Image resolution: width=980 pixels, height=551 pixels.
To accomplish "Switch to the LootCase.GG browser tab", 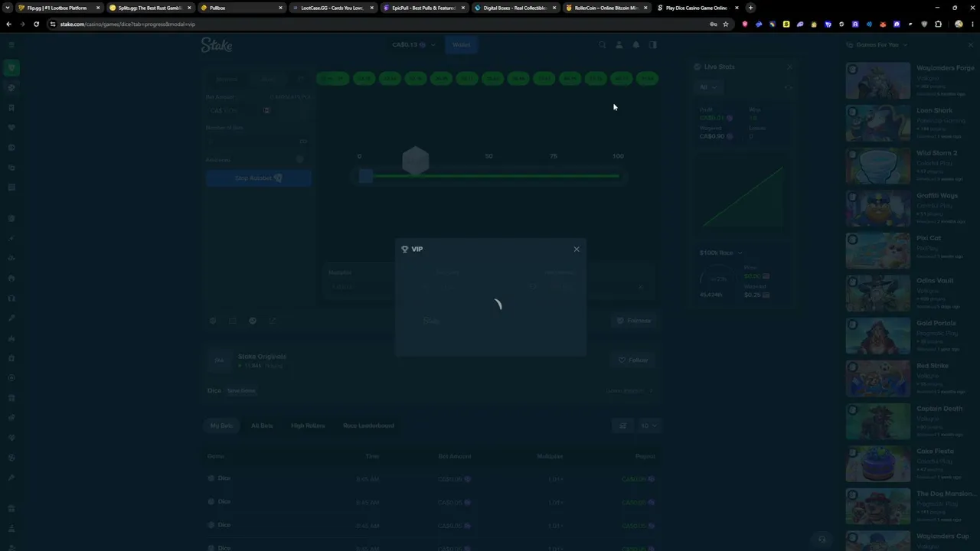I will pos(333,8).
